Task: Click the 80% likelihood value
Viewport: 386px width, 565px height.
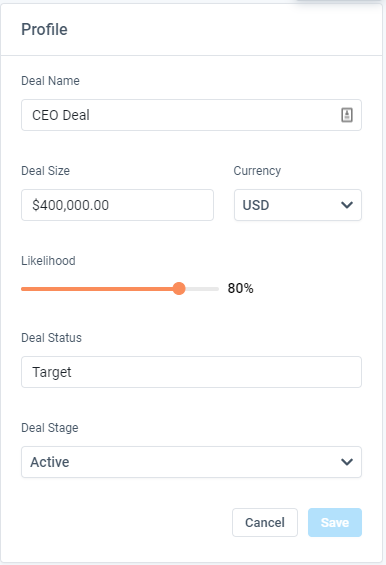Action: [240, 288]
